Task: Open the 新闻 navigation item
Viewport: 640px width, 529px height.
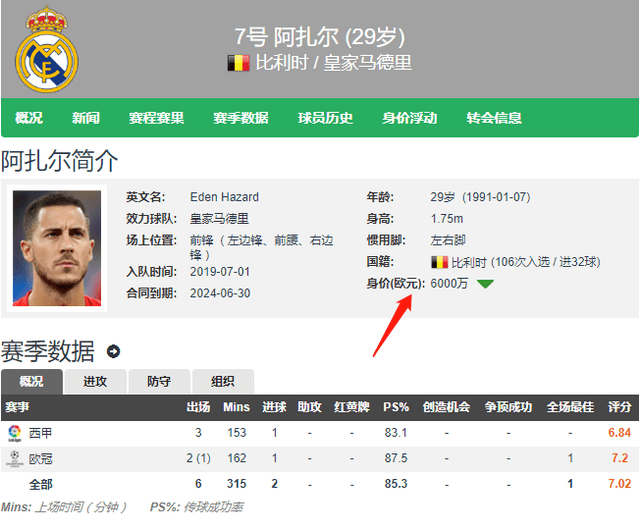Action: tap(86, 118)
